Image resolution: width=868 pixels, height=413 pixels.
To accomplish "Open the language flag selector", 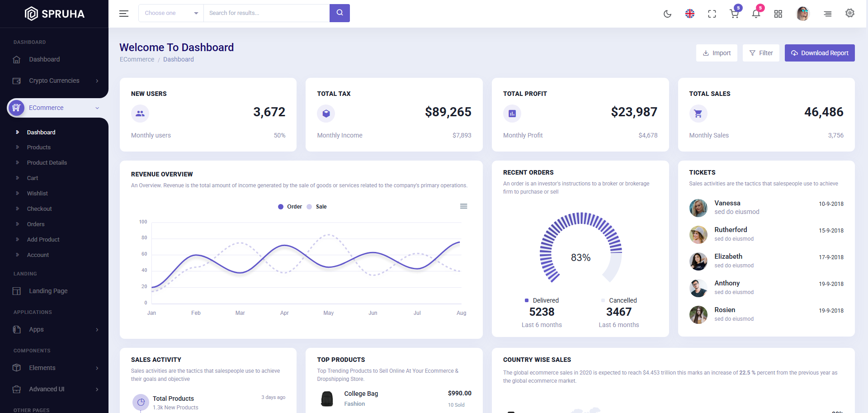I will [x=690, y=14].
